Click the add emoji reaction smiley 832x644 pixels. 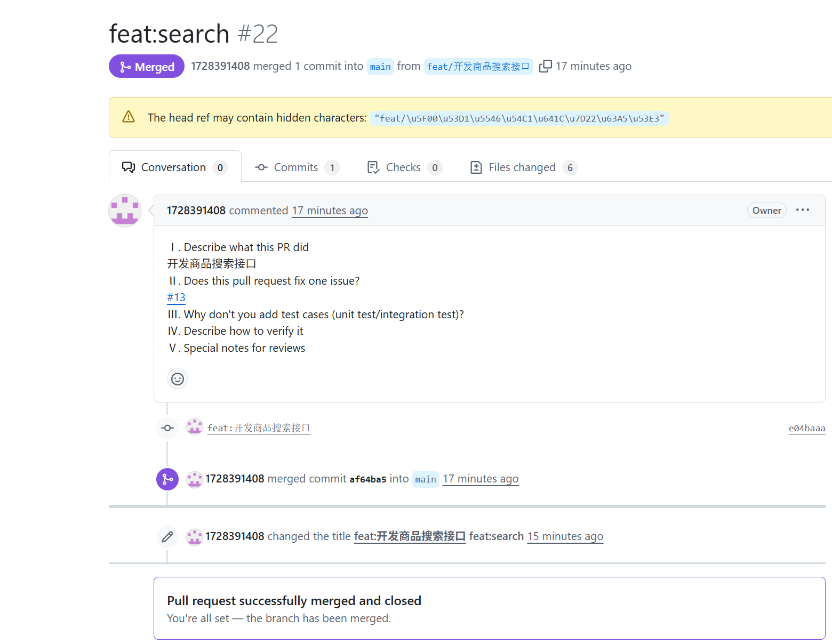(x=178, y=379)
